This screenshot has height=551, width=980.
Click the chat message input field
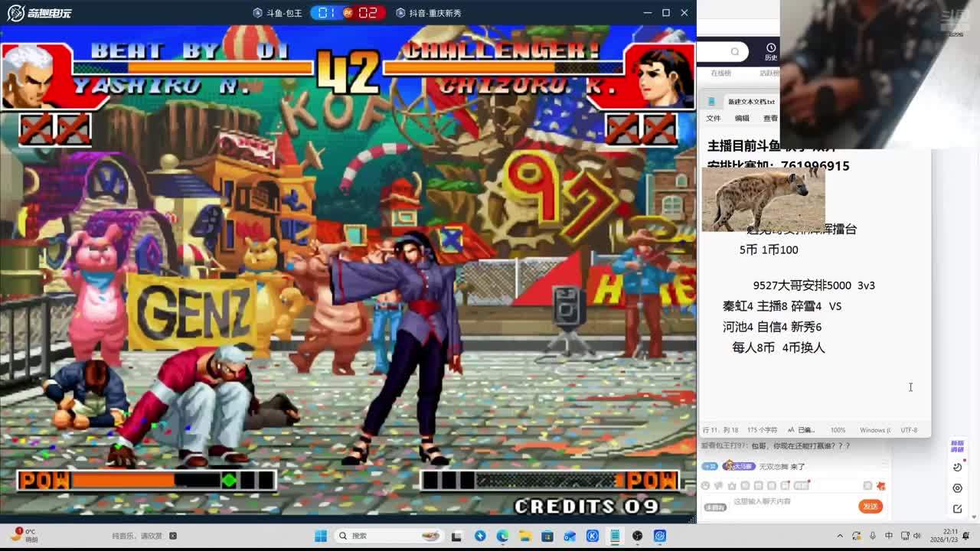tap(789, 502)
